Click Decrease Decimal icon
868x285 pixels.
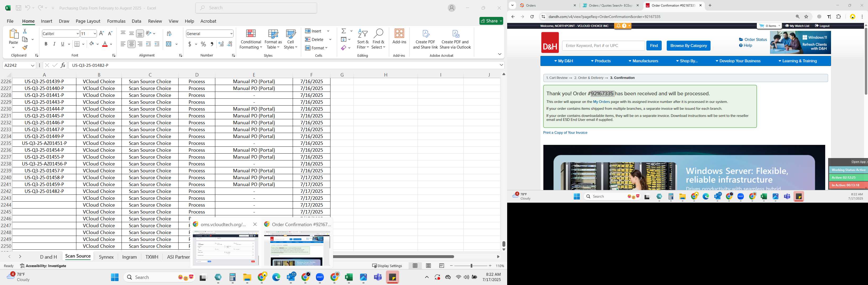click(x=230, y=44)
